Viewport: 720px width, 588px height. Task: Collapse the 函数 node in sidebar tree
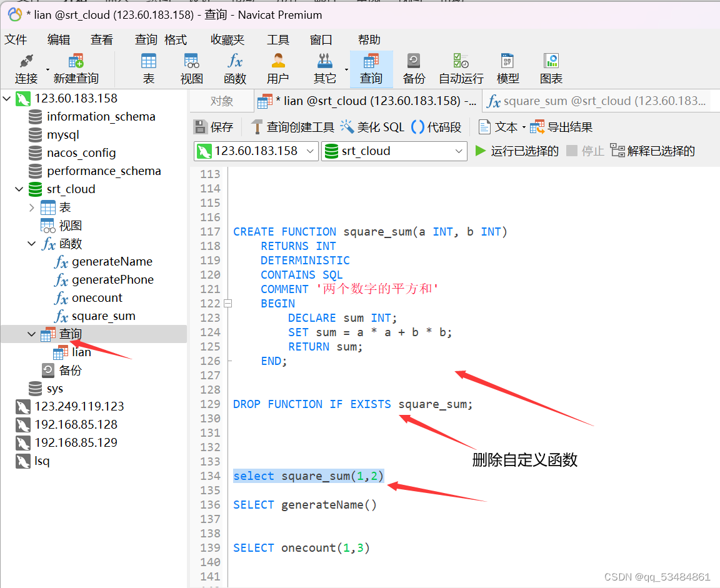point(32,244)
